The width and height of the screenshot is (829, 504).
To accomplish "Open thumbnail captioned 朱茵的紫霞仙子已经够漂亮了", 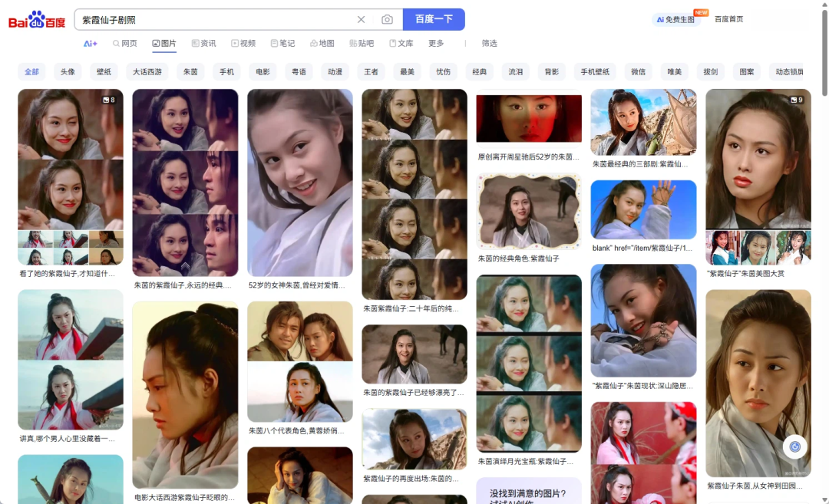I will (x=414, y=354).
